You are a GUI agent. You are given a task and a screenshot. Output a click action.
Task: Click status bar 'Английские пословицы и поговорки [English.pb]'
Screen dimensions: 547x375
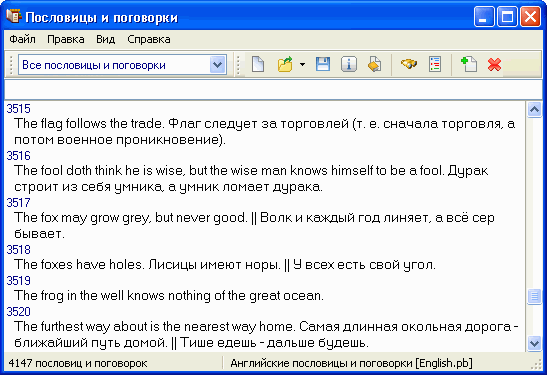[351, 363]
